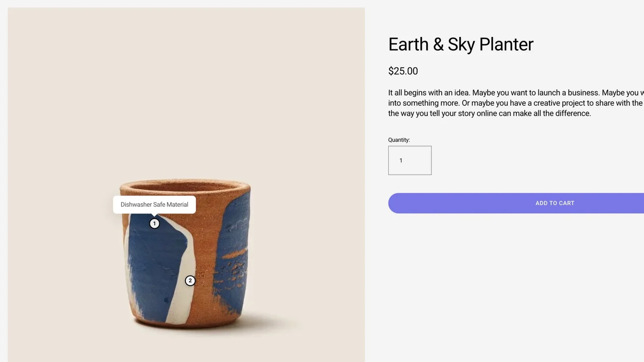Image resolution: width=644 pixels, height=362 pixels.
Task: Focus the Quantity input field
Action: click(x=410, y=160)
